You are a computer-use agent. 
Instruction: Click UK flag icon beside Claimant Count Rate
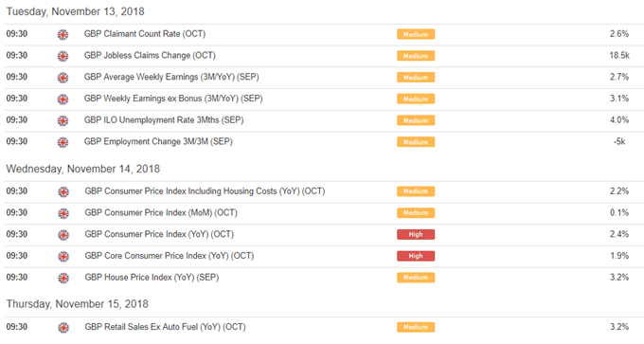coord(63,34)
